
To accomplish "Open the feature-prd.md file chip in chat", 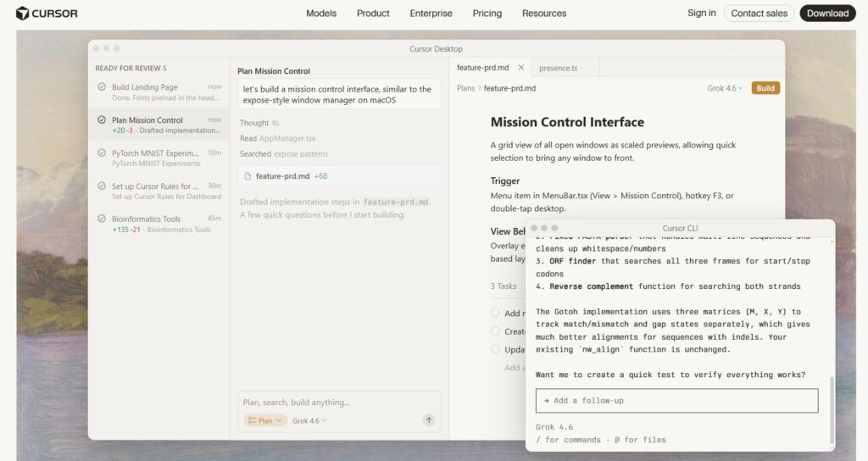I will (x=339, y=176).
